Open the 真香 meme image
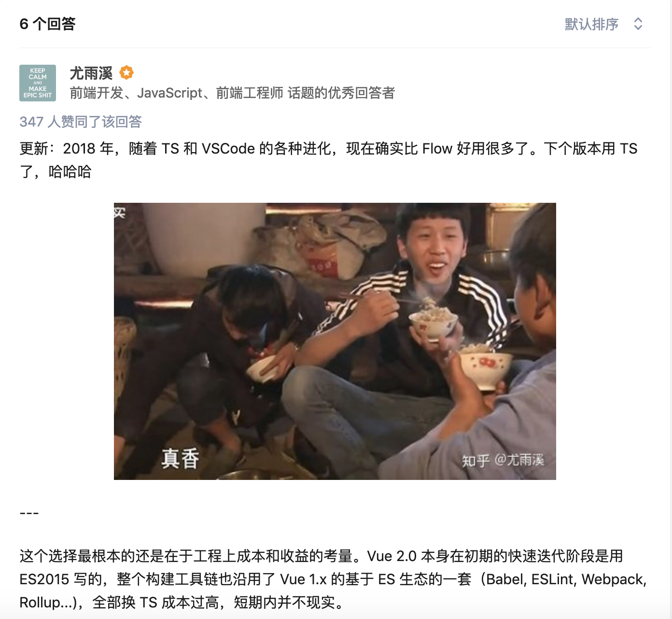Screen dimensions: 672x619 coord(335,341)
